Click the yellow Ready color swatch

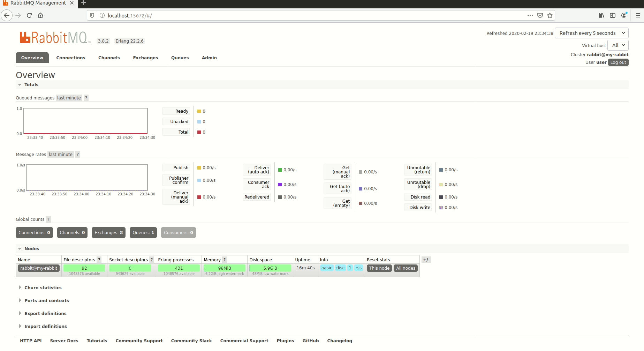[x=199, y=111]
